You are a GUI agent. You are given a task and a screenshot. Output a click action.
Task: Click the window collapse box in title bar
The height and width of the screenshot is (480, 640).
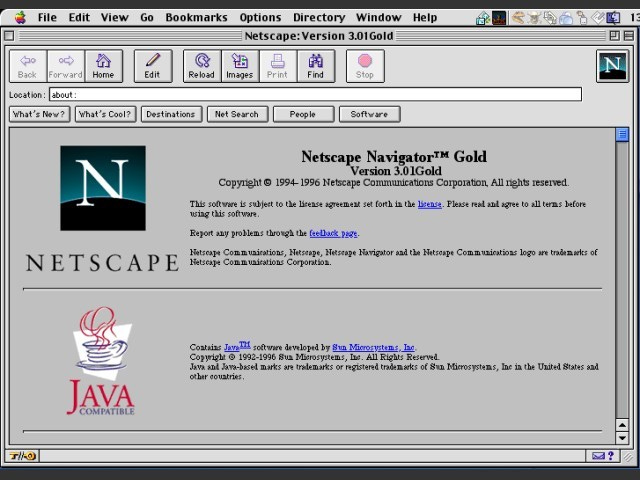click(x=629, y=36)
